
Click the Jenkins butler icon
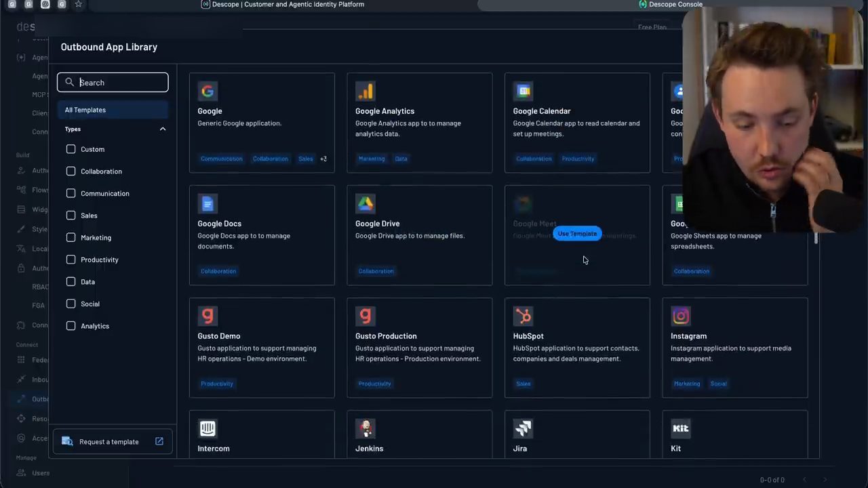[366, 428]
